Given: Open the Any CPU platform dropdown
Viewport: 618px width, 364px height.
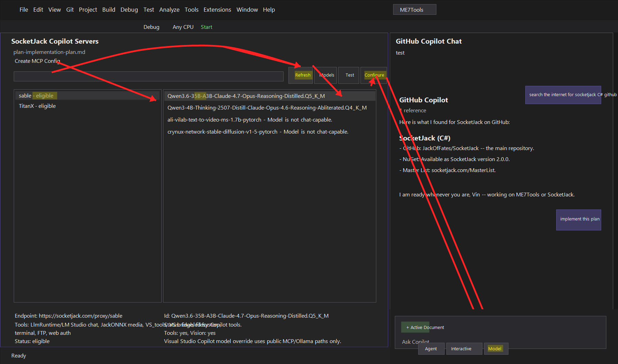Looking at the screenshot, I should point(183,27).
